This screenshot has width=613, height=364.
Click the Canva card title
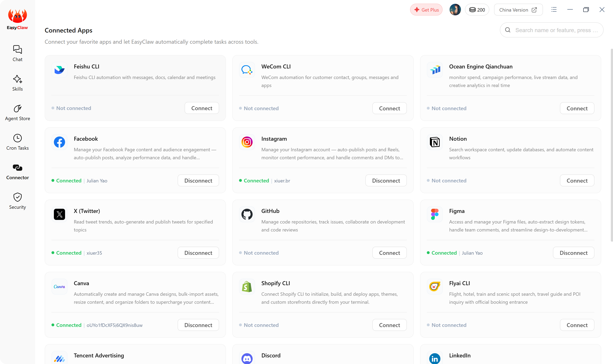pyautogui.click(x=81, y=283)
